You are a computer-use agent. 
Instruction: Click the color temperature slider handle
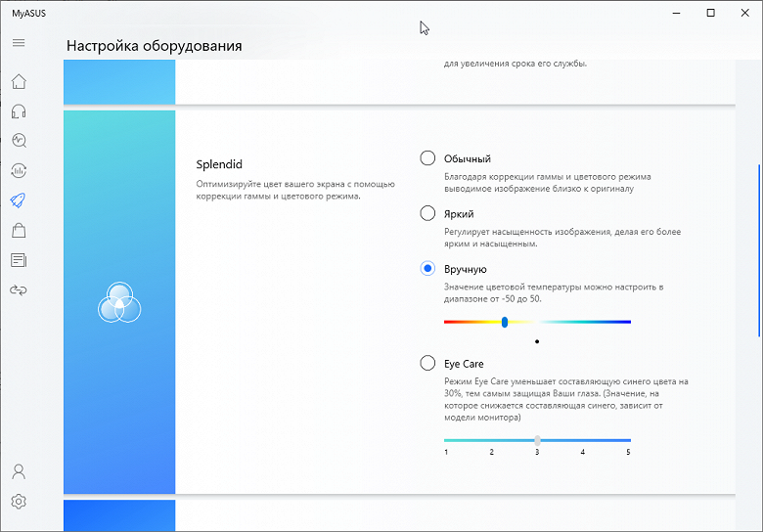tap(505, 322)
